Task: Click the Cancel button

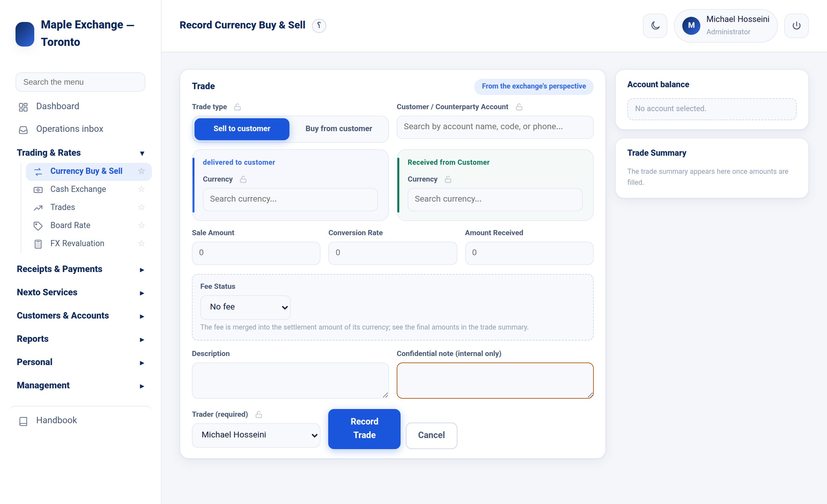Action: click(431, 435)
